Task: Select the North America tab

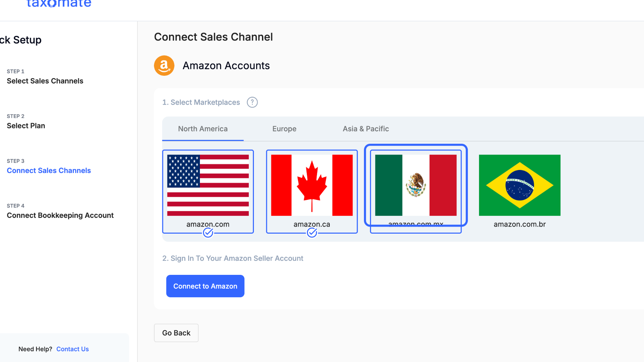Action: coord(203,129)
